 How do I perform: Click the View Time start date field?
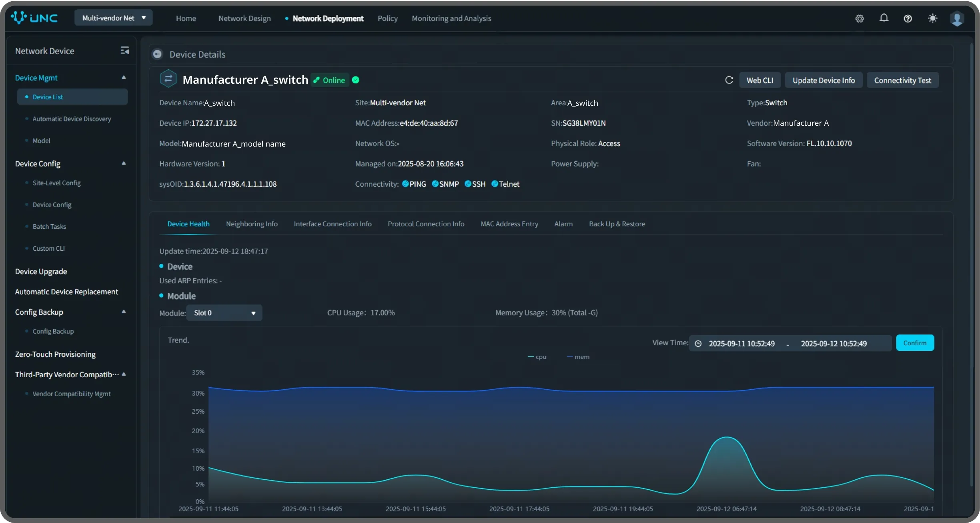tap(742, 344)
